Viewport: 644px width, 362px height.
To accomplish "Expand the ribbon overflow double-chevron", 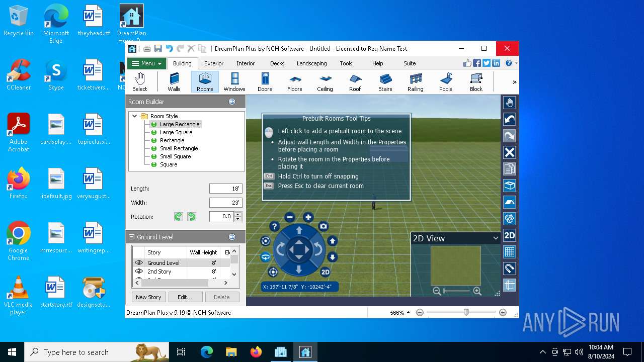I will tap(514, 82).
